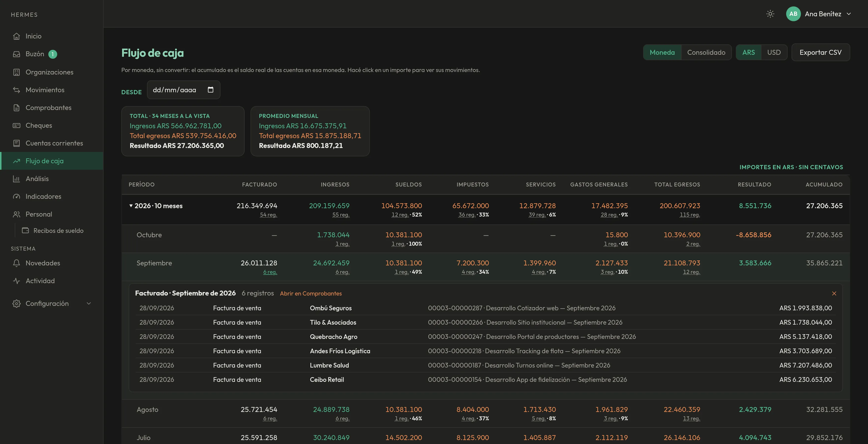Open the Novedades bell icon
Viewport: 868px width, 444px height.
click(x=17, y=263)
